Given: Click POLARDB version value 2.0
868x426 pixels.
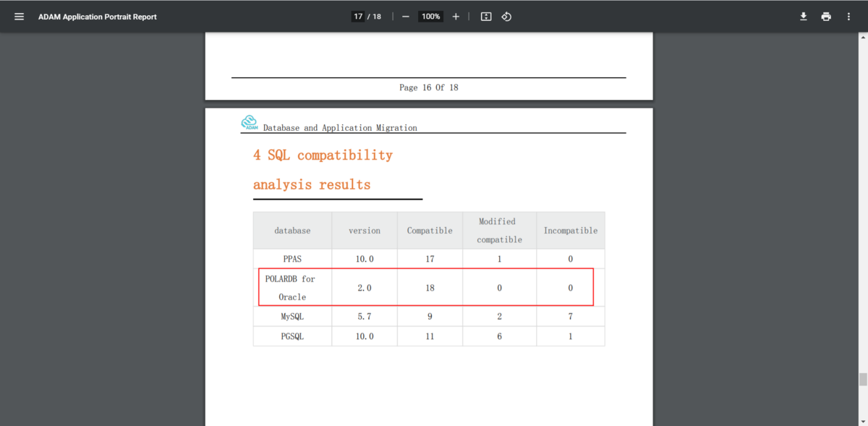Looking at the screenshot, I should [365, 288].
